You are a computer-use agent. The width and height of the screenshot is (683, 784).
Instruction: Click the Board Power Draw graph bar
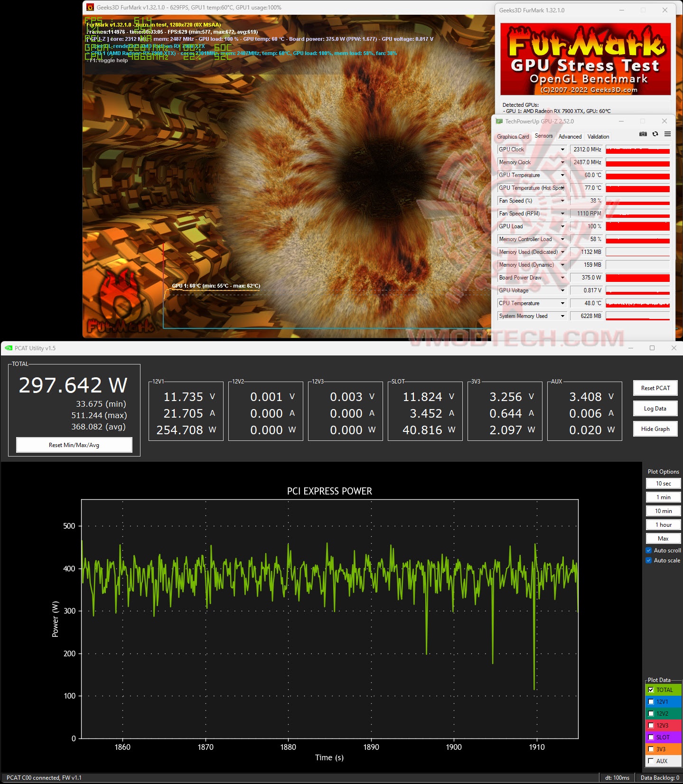(638, 278)
